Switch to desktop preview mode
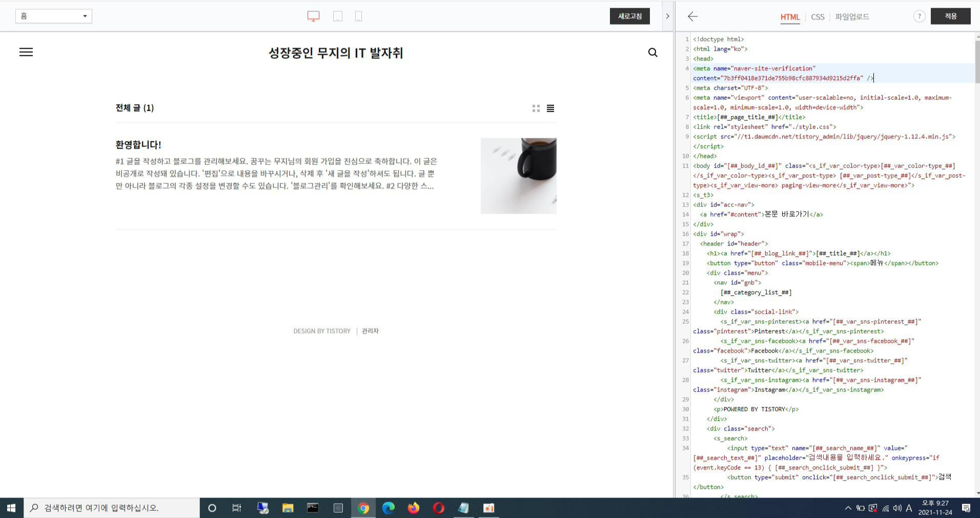Screen dimensions: 980x518 click(x=313, y=16)
